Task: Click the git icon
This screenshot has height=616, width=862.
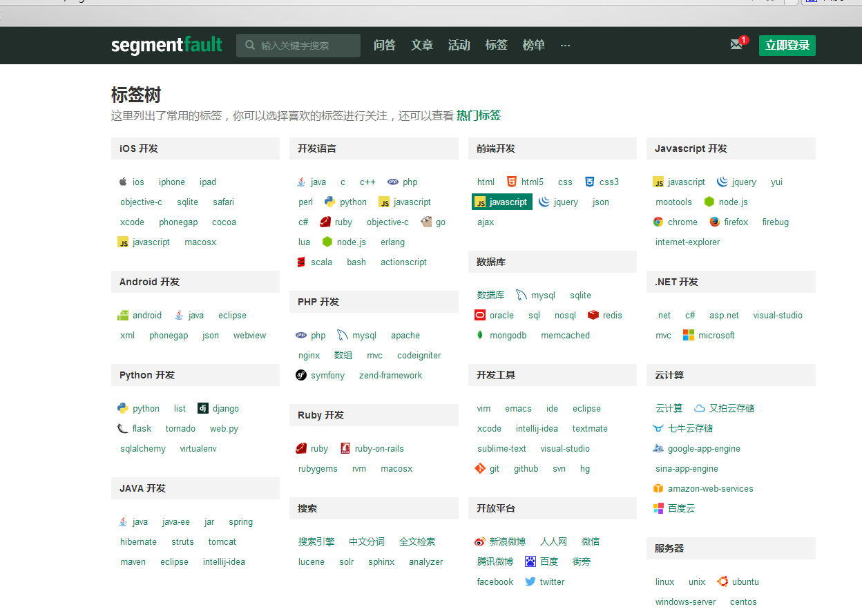Action: pos(480,468)
